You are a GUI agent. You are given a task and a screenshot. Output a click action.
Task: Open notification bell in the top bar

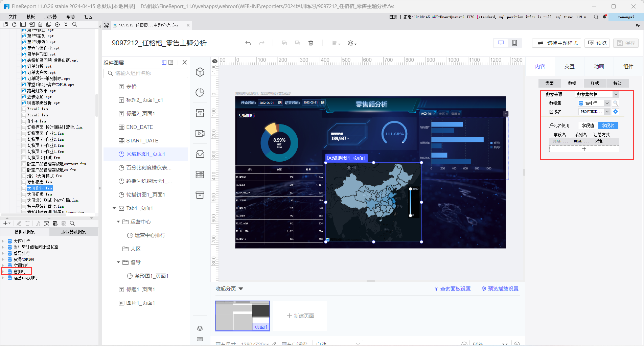pos(605,17)
